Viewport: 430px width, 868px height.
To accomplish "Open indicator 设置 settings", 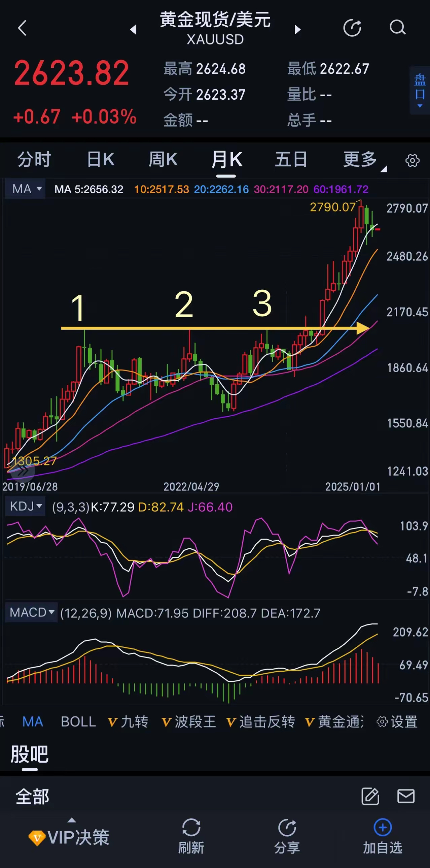I will click(x=397, y=722).
